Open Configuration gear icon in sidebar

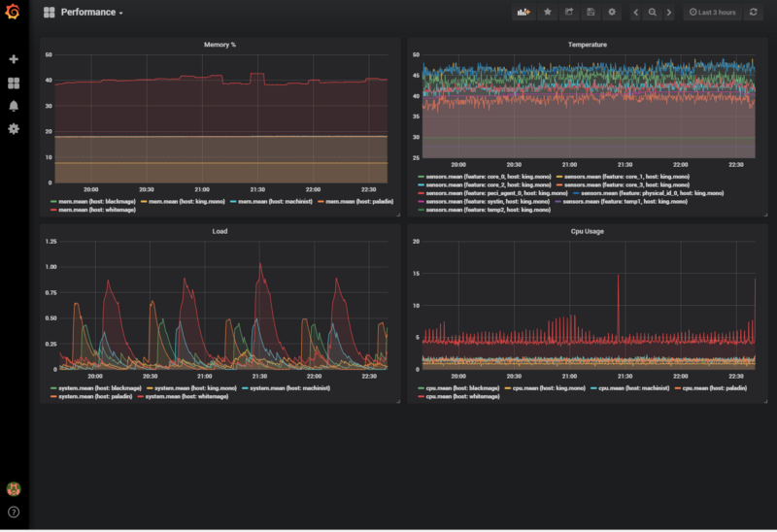coord(14,129)
